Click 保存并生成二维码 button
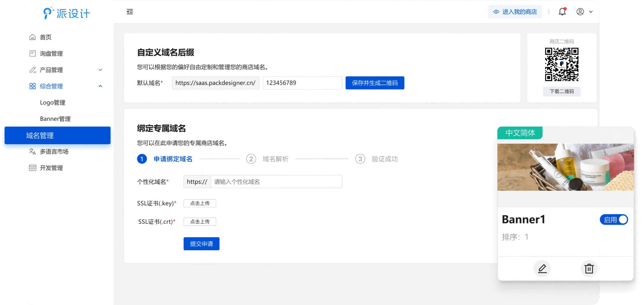This screenshot has height=305, width=644. [x=374, y=83]
